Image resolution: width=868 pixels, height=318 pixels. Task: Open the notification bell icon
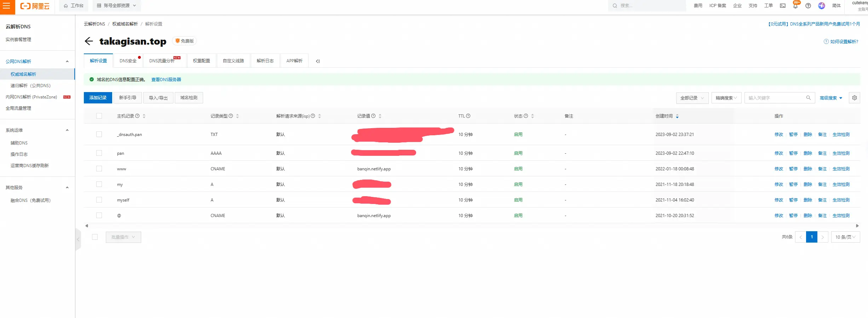click(795, 6)
